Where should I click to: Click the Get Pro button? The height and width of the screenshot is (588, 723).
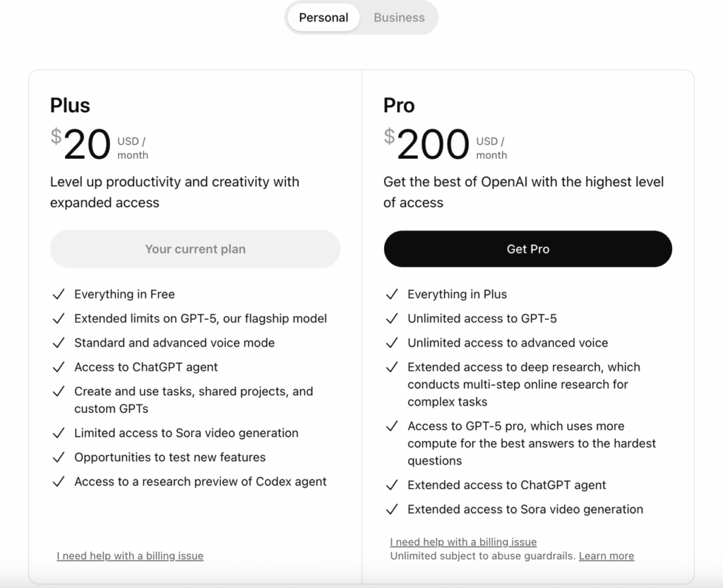click(x=527, y=249)
